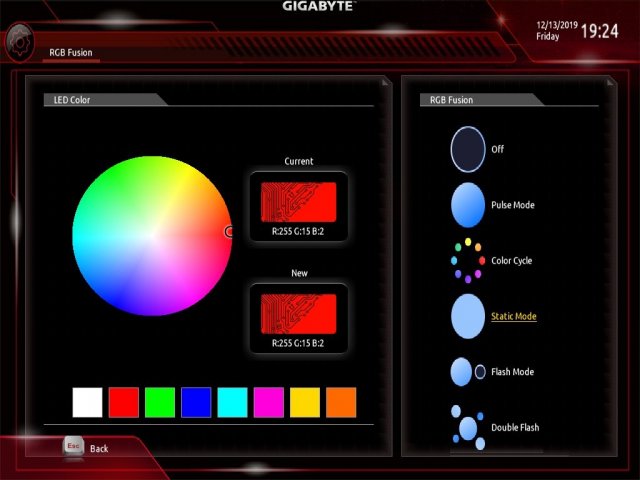Pick the white color swatch
Screen dimensions: 640x480
coord(88,402)
